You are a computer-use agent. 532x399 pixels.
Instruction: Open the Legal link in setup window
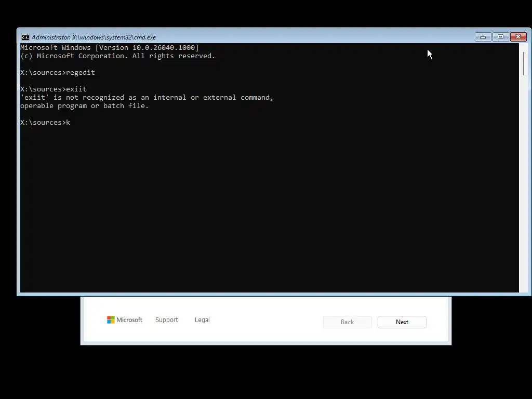[x=202, y=320]
